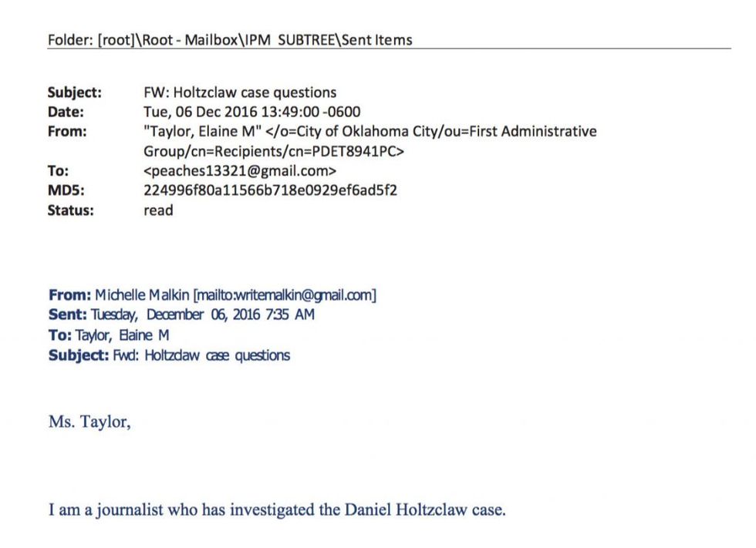Screen dimensions: 756x548
Task: Select the 'FW: Holtzclaw case questions' subject
Action: click(x=240, y=92)
